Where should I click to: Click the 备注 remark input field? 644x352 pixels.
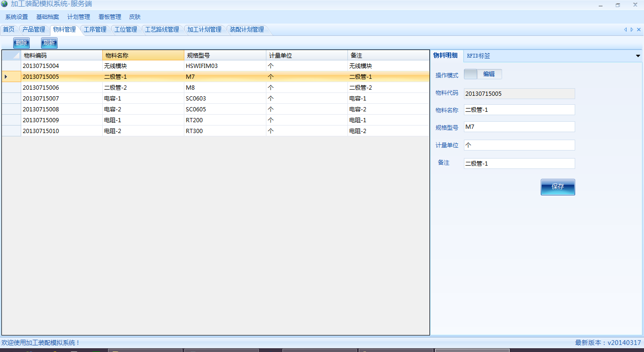point(519,164)
